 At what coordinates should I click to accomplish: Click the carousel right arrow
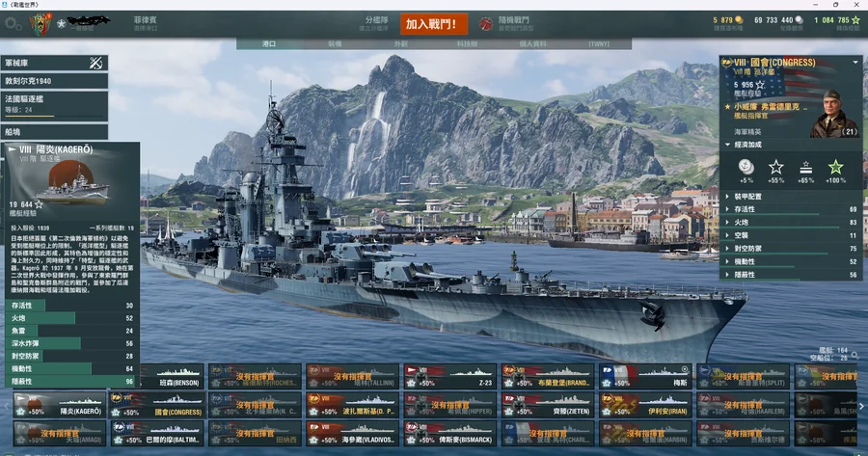coord(861,406)
